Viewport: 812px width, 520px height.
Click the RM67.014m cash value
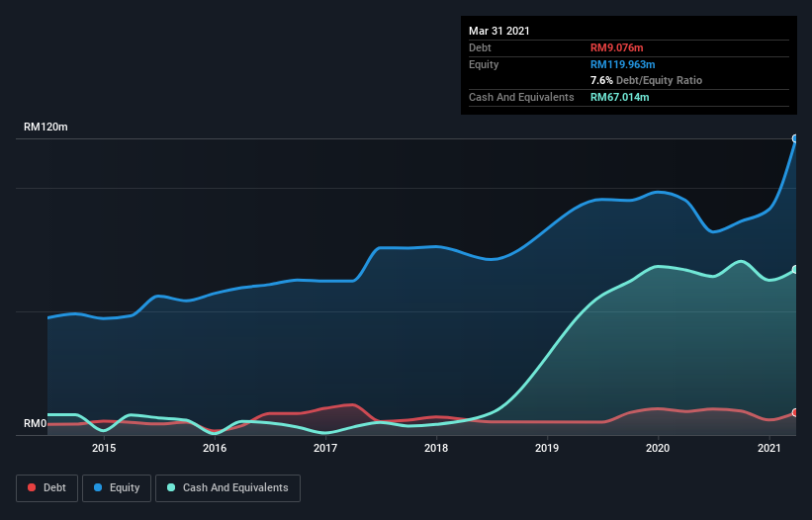click(x=619, y=97)
